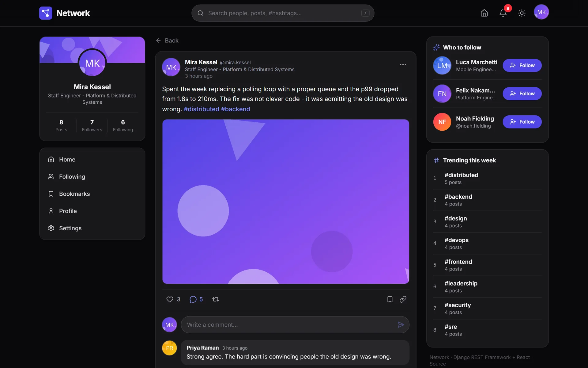Repost using the repost arrows icon

(x=216, y=299)
